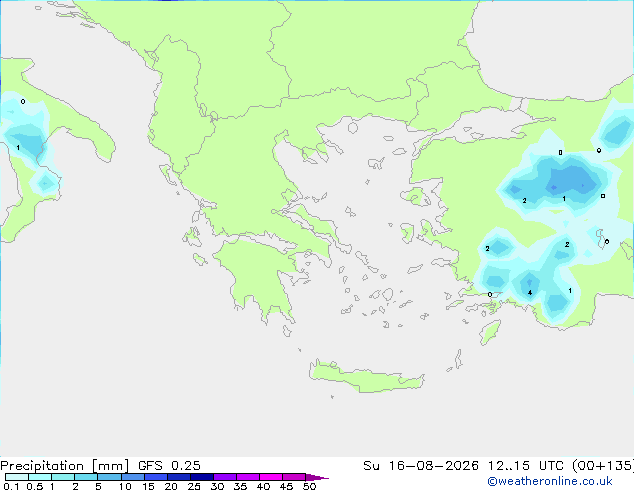The image size is (634, 490).
Task: Click the '45' legend scale label
Action: coord(286,486)
